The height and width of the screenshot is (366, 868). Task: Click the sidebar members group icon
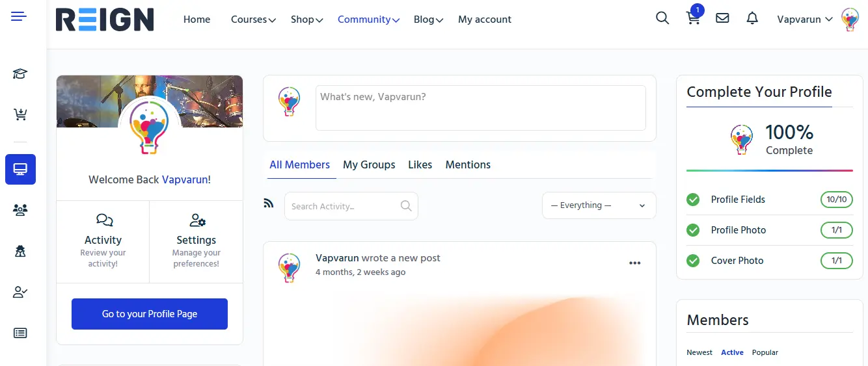(20, 210)
